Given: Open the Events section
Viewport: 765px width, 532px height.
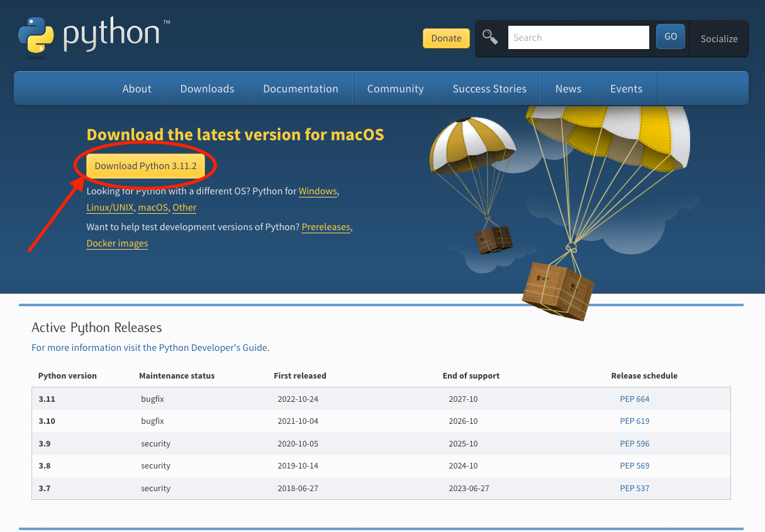Looking at the screenshot, I should (x=626, y=88).
